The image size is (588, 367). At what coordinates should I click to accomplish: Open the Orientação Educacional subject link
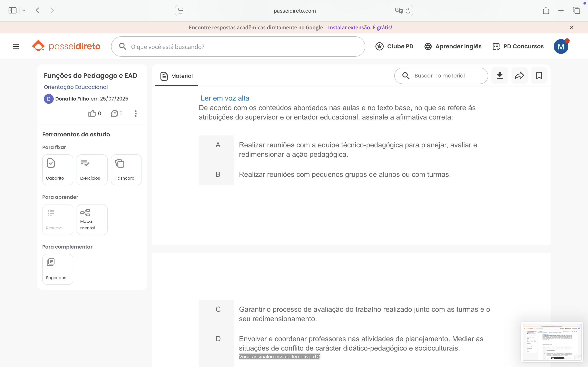coord(76,87)
